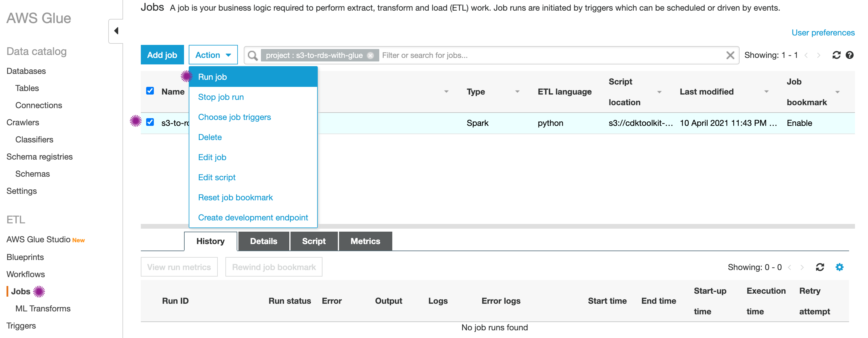Click in the job search filter field
The height and width of the screenshot is (338, 868).
(539, 55)
